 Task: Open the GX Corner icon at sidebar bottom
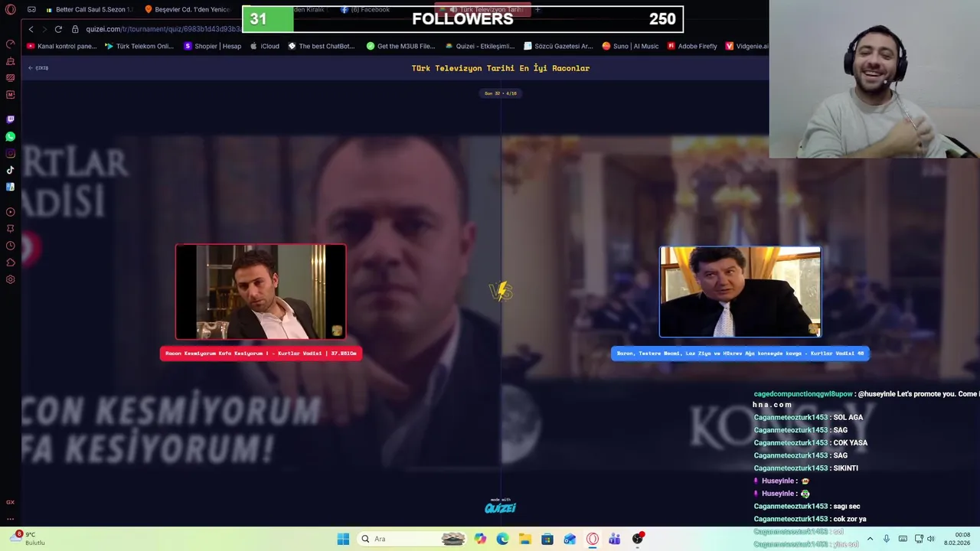[x=11, y=502]
